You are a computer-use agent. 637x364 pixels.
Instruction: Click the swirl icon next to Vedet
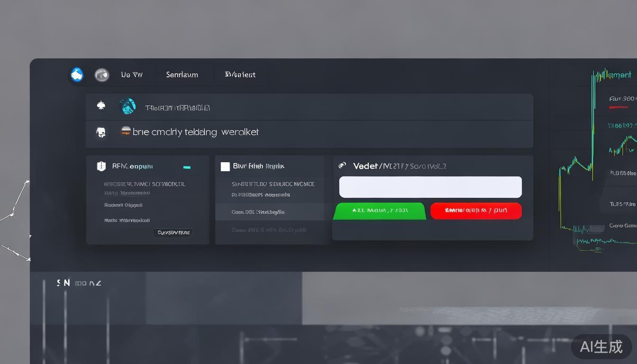pyautogui.click(x=342, y=165)
